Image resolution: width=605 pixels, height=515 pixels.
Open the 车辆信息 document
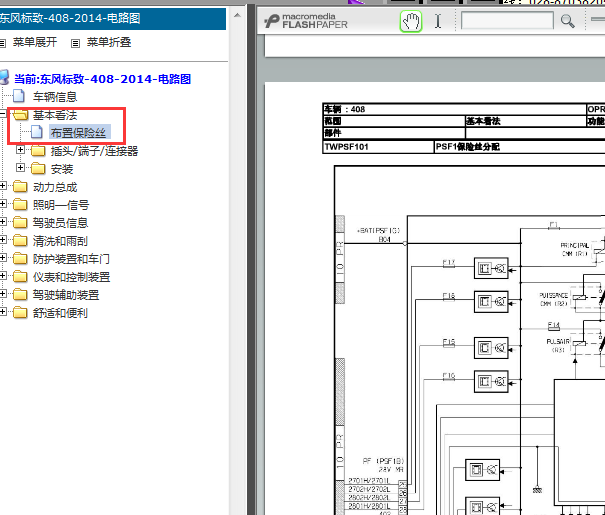pos(55,96)
